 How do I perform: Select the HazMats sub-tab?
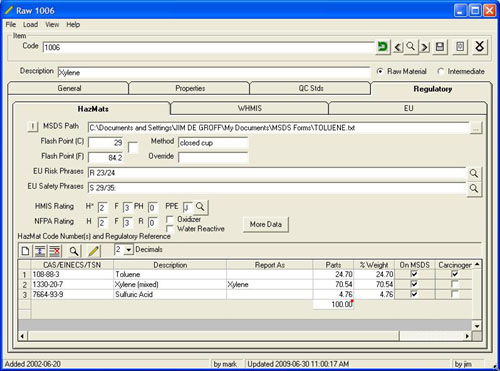(x=93, y=109)
